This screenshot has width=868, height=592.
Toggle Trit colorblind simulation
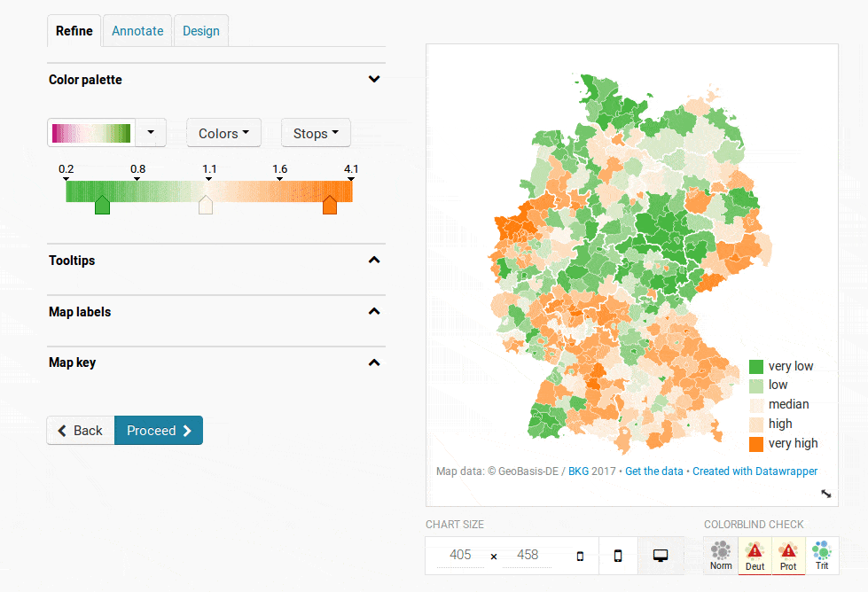point(822,556)
